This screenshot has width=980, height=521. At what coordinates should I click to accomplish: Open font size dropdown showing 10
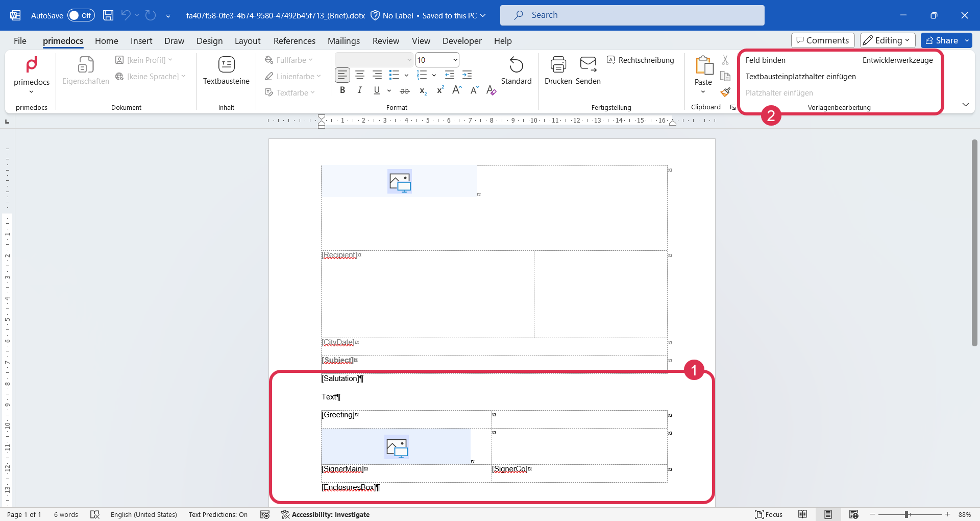tap(455, 60)
